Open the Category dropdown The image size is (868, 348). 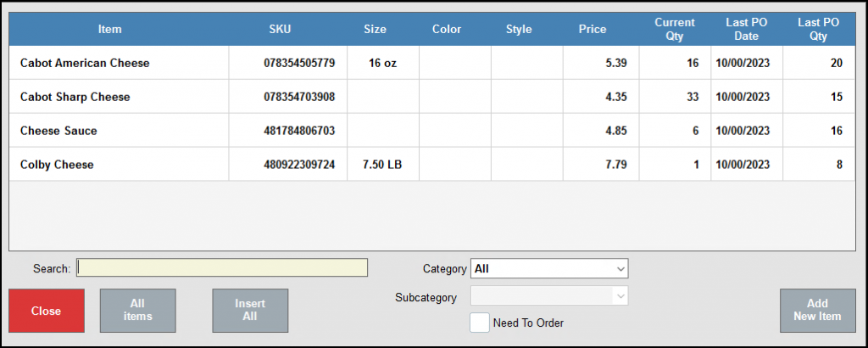pyautogui.click(x=549, y=269)
